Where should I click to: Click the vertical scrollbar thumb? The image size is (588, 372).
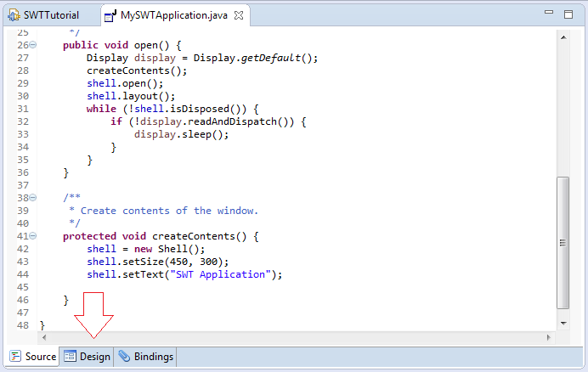click(x=563, y=243)
